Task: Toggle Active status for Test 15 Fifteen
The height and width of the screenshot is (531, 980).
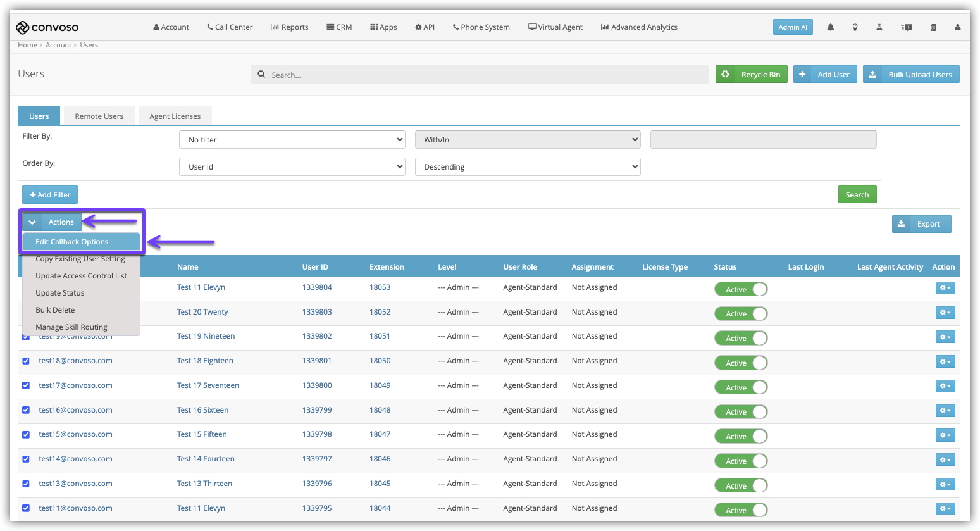Action: (741, 437)
